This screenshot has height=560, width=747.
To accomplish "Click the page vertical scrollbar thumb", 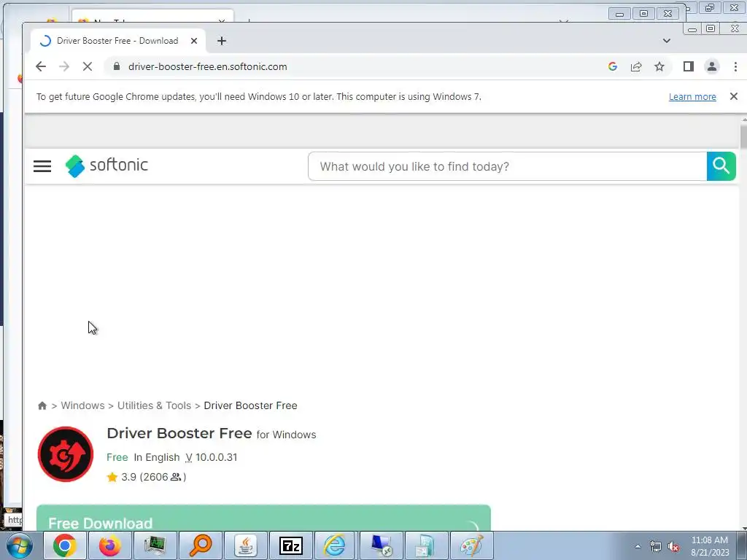I will click(x=743, y=136).
